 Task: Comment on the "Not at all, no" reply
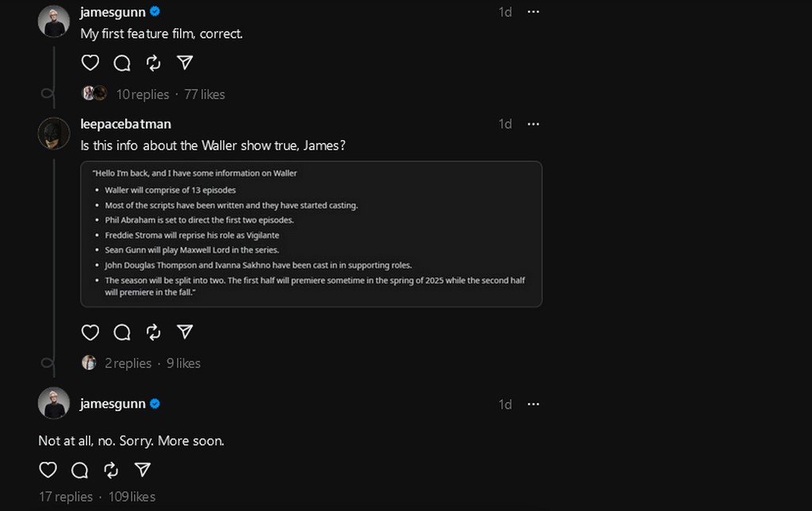coord(79,470)
